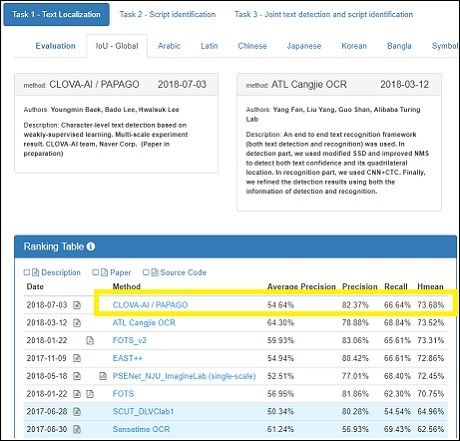Switch to the Arabic tab
The width and height of the screenshot is (460, 441).
169,46
